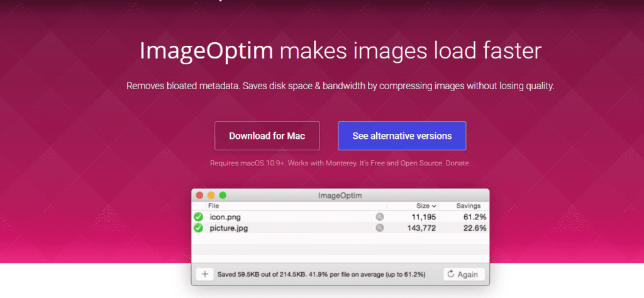Screen dimensions: 644x298
Task: Select the icon.png file name
Action: 225,217
